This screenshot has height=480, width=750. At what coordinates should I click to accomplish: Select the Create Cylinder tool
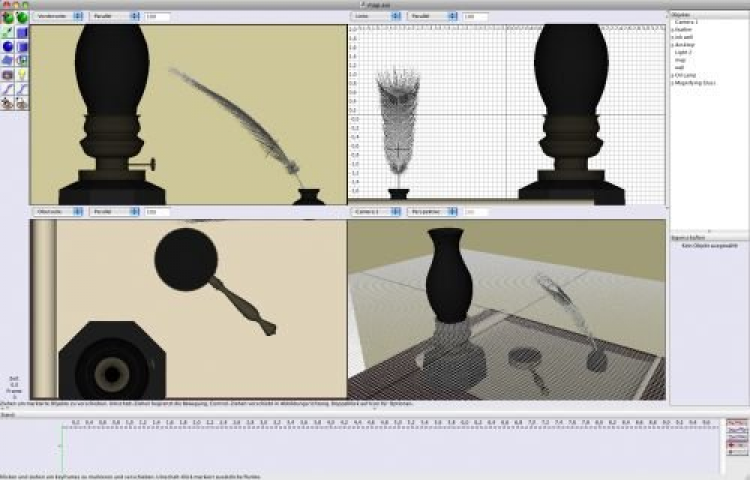coord(22,46)
